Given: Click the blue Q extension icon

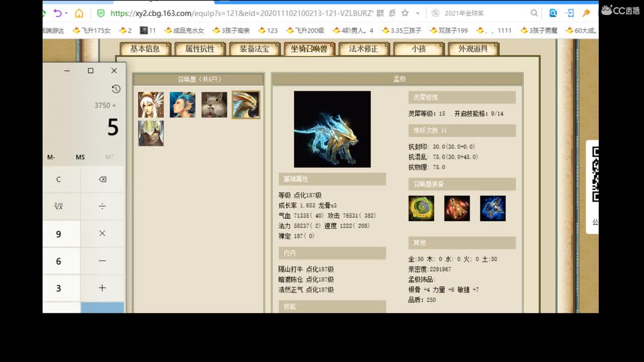Looking at the screenshot, I should pos(553,13).
